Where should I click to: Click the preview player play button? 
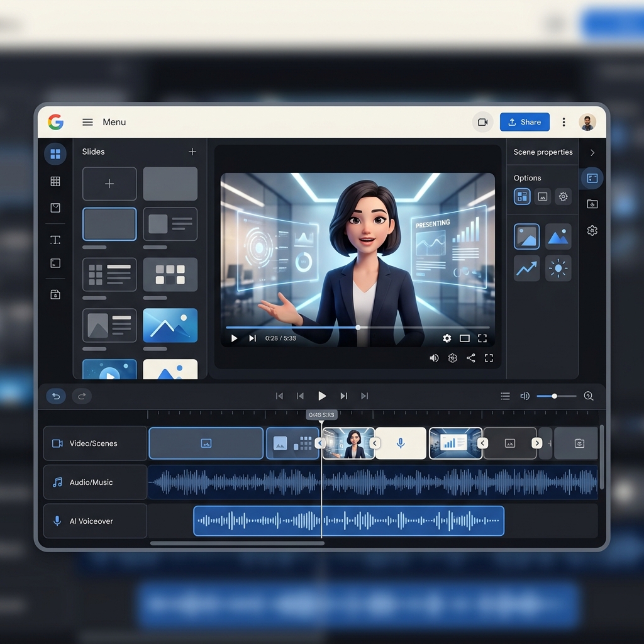(x=234, y=338)
